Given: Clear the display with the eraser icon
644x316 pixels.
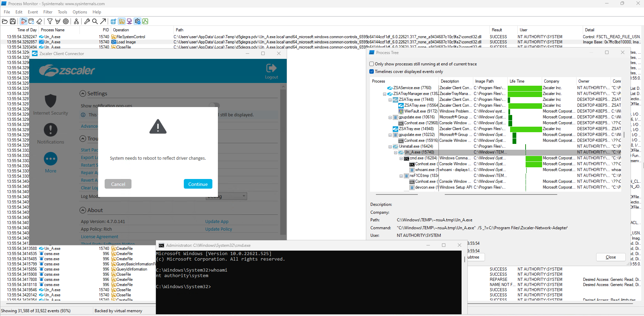Looking at the screenshot, I should tap(39, 21).
